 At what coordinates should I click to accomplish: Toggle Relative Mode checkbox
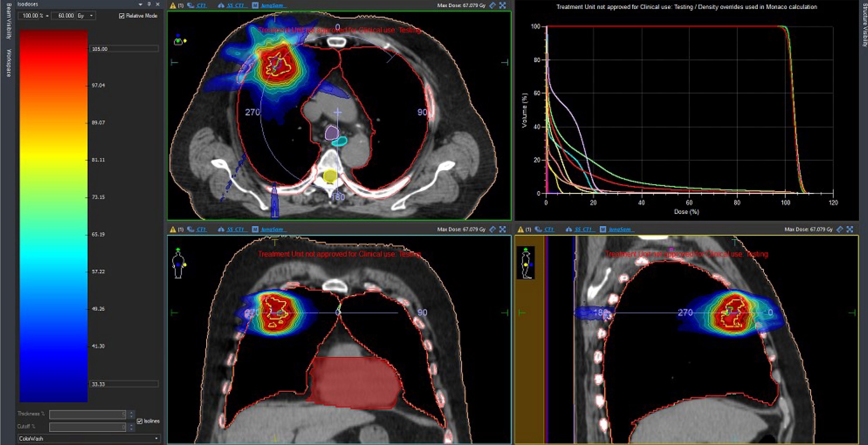point(122,16)
